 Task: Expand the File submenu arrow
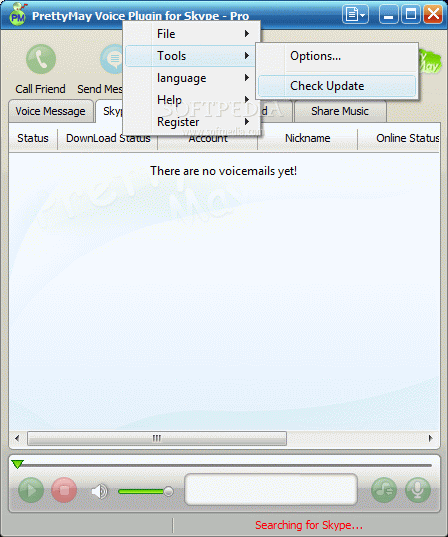(247, 34)
